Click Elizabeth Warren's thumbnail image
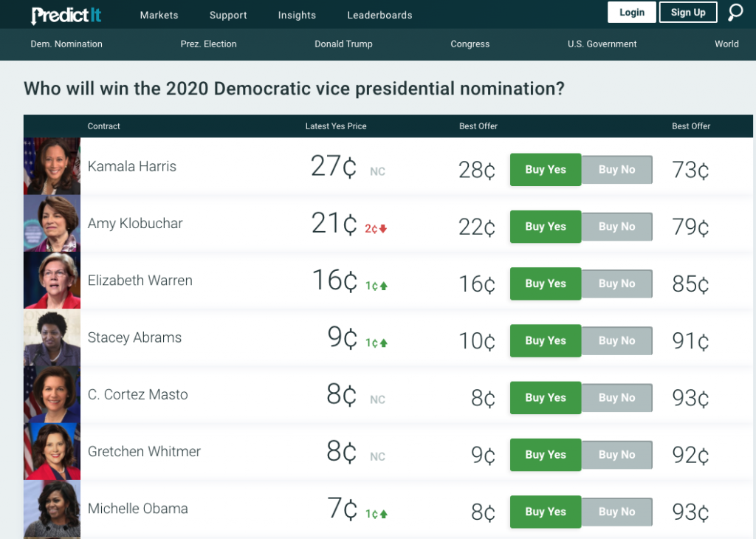The width and height of the screenshot is (756, 539). (52, 281)
